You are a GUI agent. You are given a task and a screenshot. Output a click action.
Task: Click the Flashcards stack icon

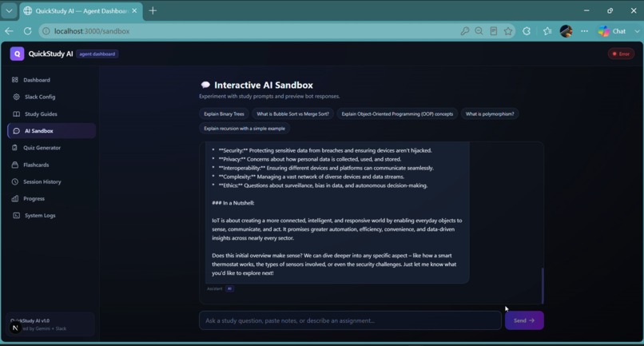click(15, 165)
